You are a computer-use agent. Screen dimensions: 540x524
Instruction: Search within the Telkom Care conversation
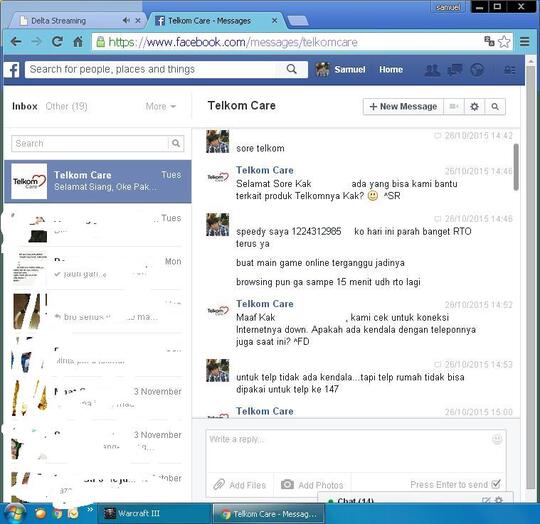pyautogui.click(x=495, y=106)
